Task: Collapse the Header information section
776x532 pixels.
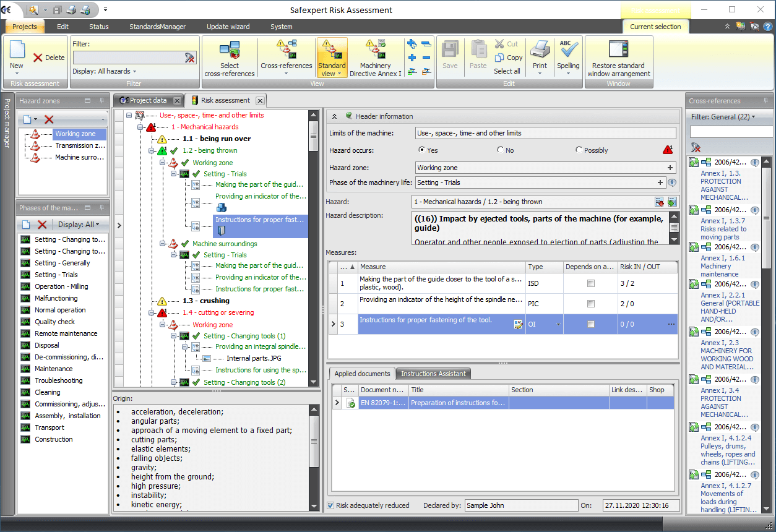Action: tap(335, 116)
